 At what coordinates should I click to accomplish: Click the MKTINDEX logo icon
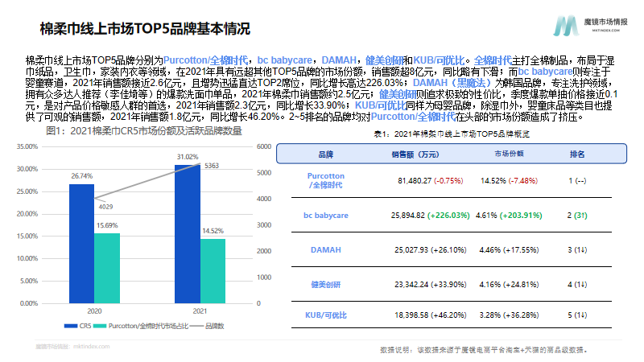567,26
